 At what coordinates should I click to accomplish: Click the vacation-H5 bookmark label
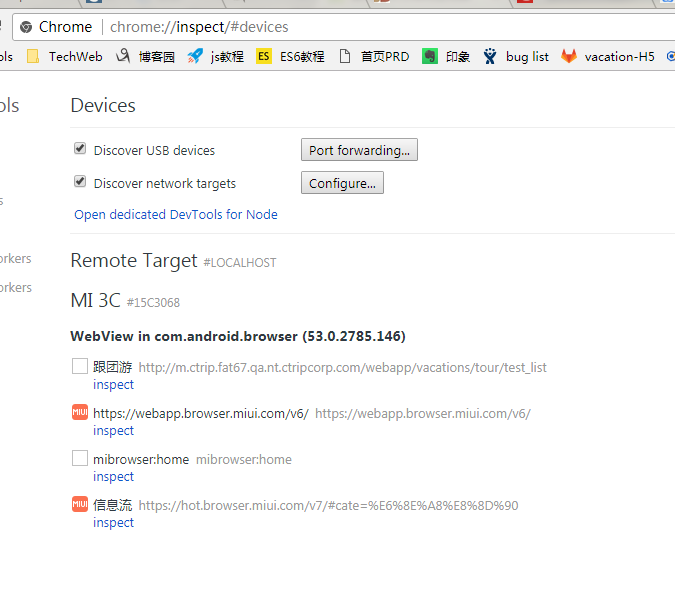coord(619,56)
